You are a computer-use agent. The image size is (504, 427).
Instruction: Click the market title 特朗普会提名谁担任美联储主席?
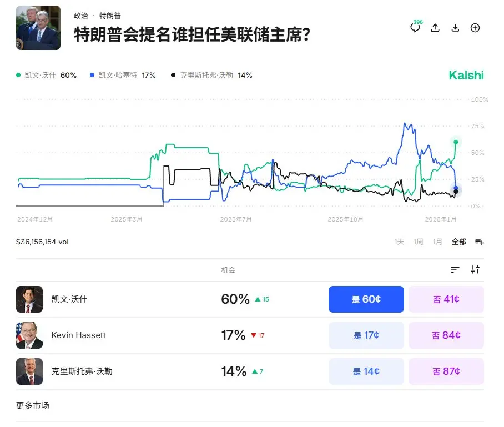coord(192,34)
